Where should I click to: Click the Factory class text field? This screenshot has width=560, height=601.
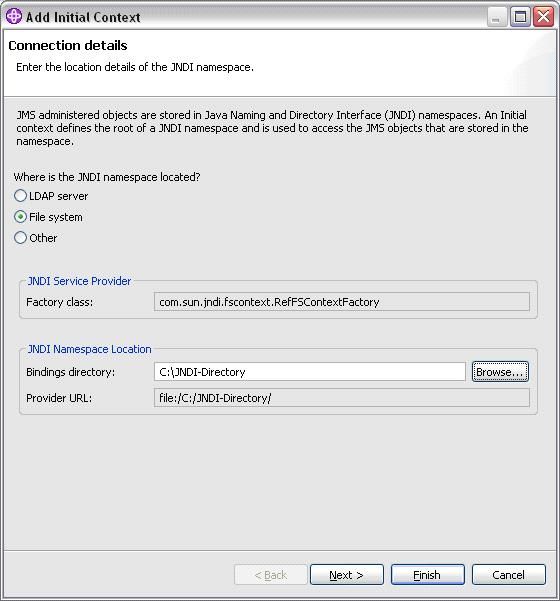tap(342, 302)
